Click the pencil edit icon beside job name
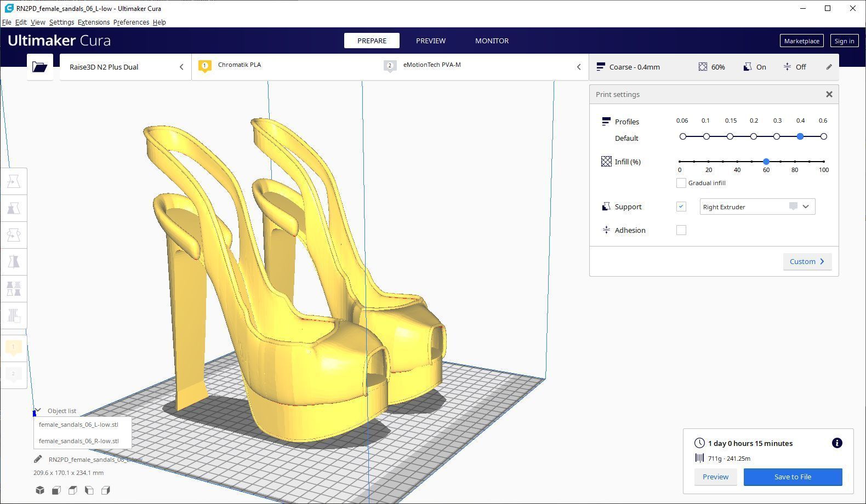Viewport: 866px width, 504px height. coord(38,459)
